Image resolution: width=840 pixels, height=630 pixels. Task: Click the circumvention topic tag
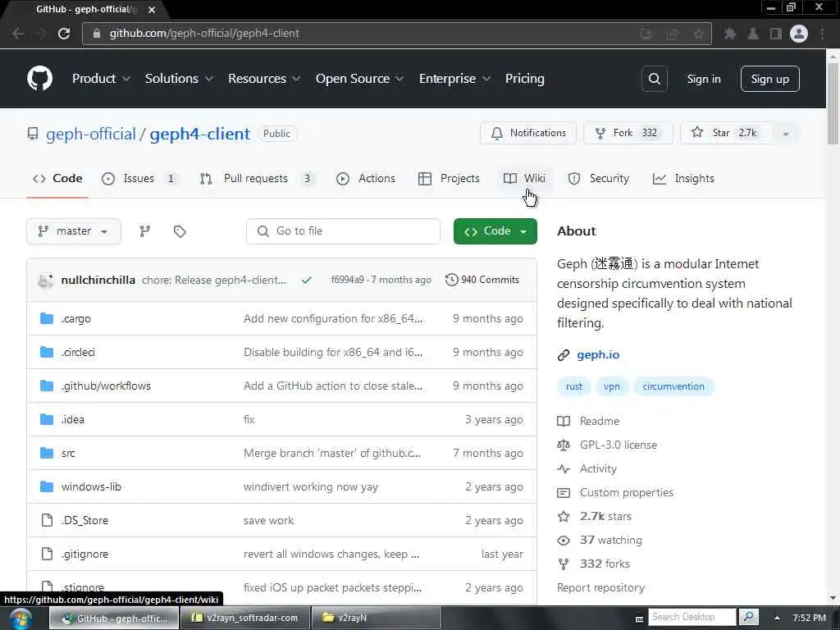(x=673, y=386)
